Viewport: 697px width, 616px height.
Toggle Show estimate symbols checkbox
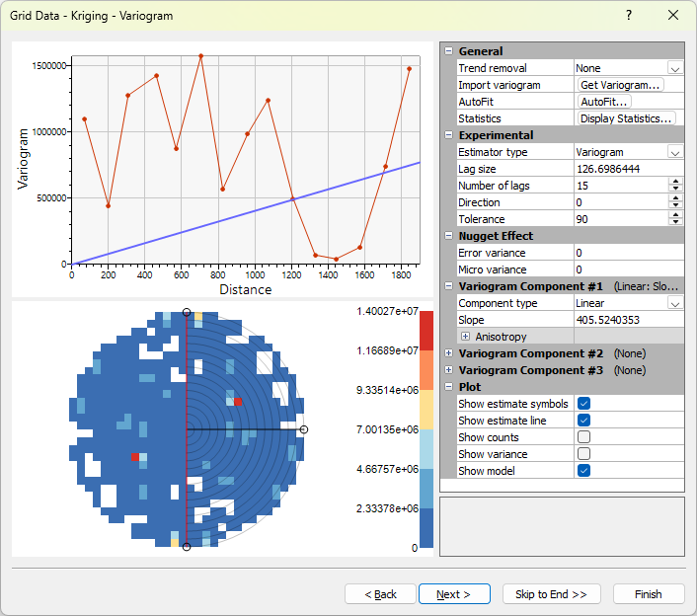(583, 404)
